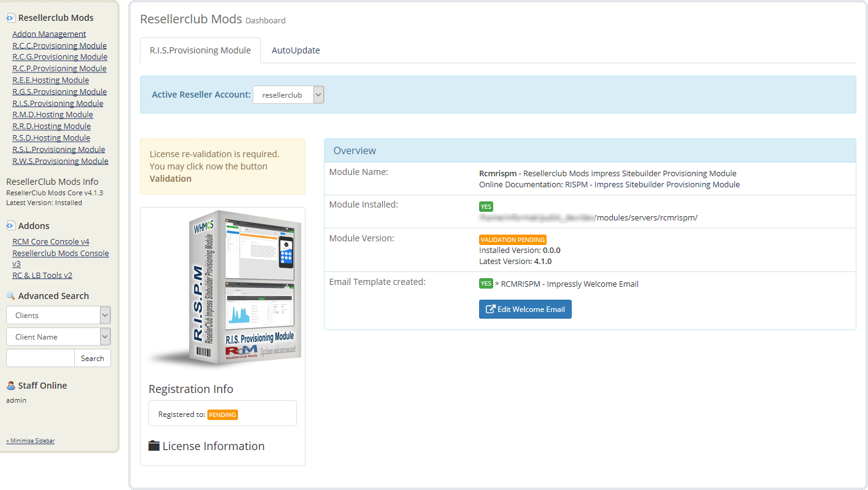868x490 pixels.
Task: Click the Module Installed YES badge
Action: click(x=486, y=206)
